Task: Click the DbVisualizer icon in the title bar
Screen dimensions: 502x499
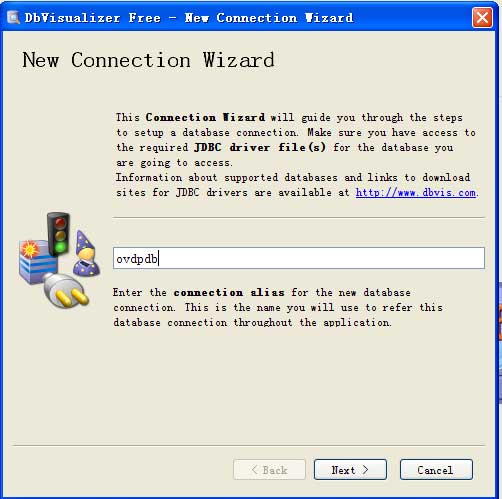Action: (x=13, y=17)
